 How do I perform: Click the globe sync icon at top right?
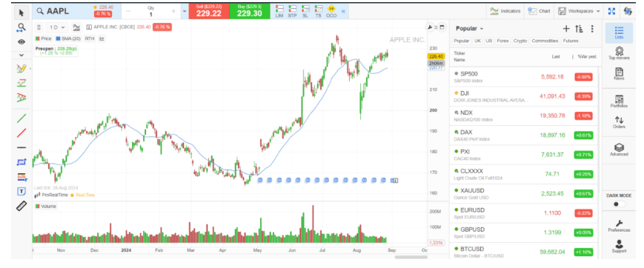[x=628, y=12]
